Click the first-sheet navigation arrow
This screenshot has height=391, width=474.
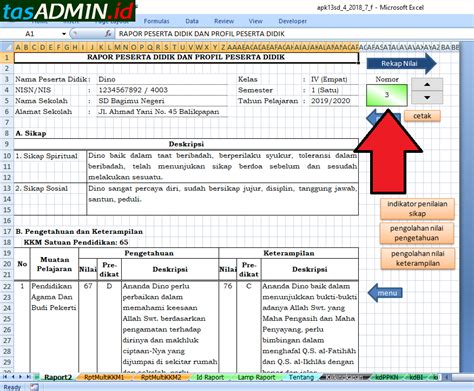[x=5, y=377]
